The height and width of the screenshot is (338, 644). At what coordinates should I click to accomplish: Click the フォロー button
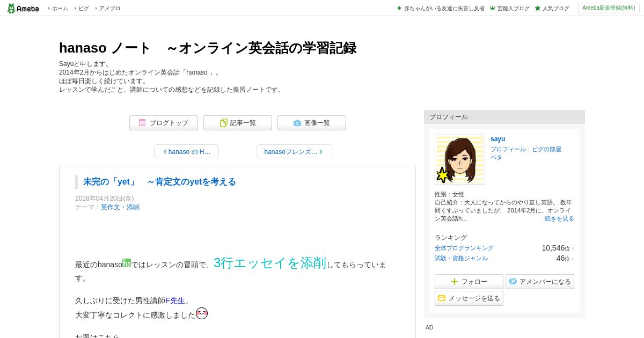tap(469, 282)
